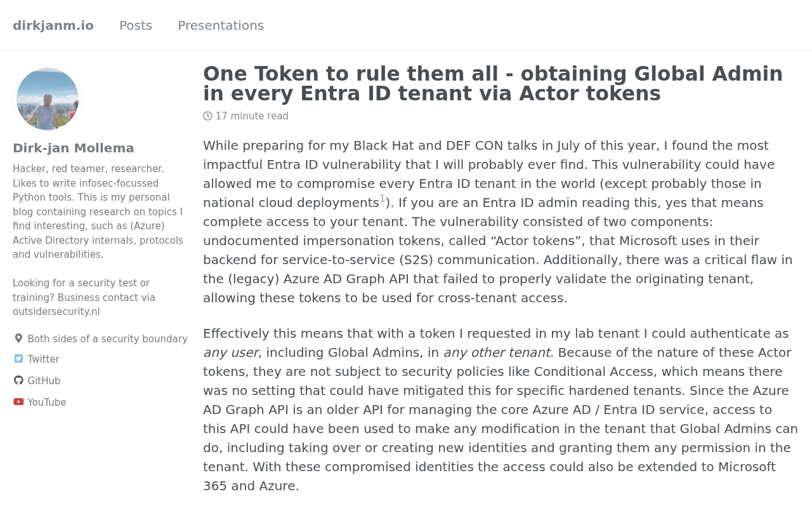Visit outsidersecurity.nl business contact link
The image size is (812, 508).
tap(56, 311)
